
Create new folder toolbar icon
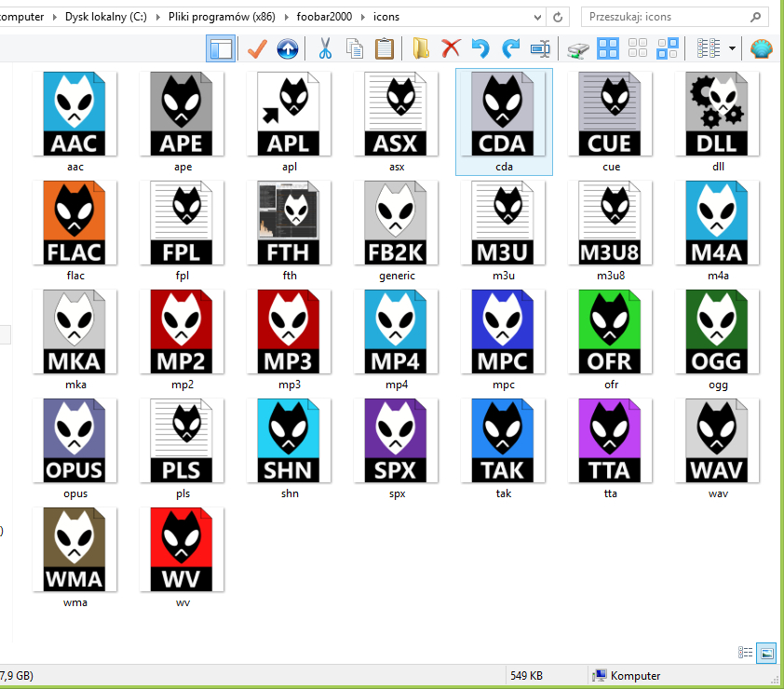421,49
